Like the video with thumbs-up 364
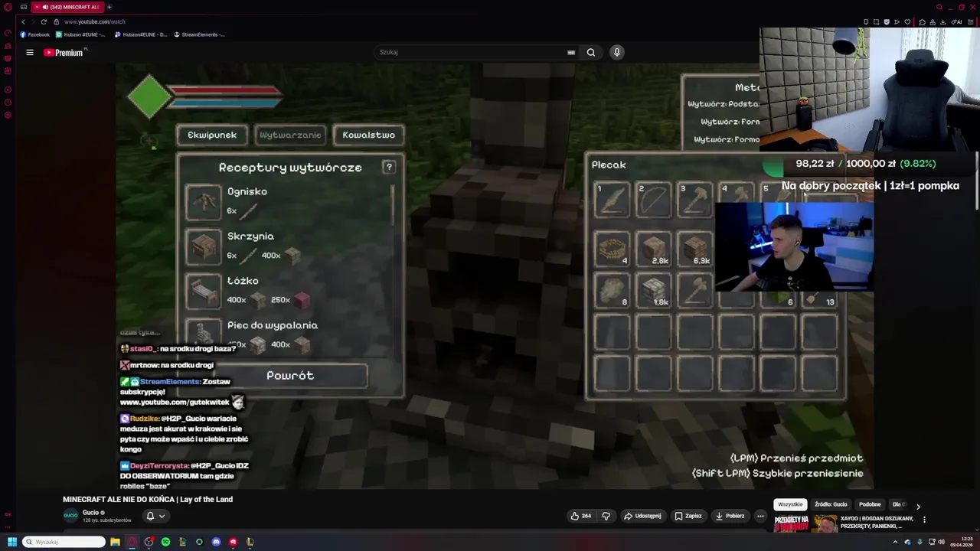This screenshot has width=980, height=551. point(581,516)
